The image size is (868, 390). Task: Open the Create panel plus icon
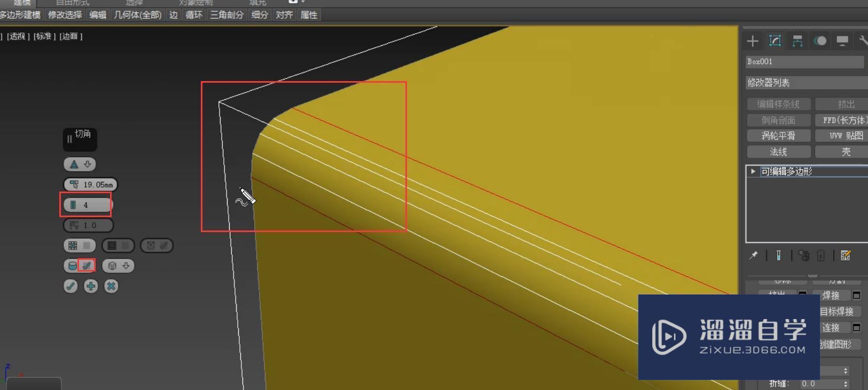[753, 41]
